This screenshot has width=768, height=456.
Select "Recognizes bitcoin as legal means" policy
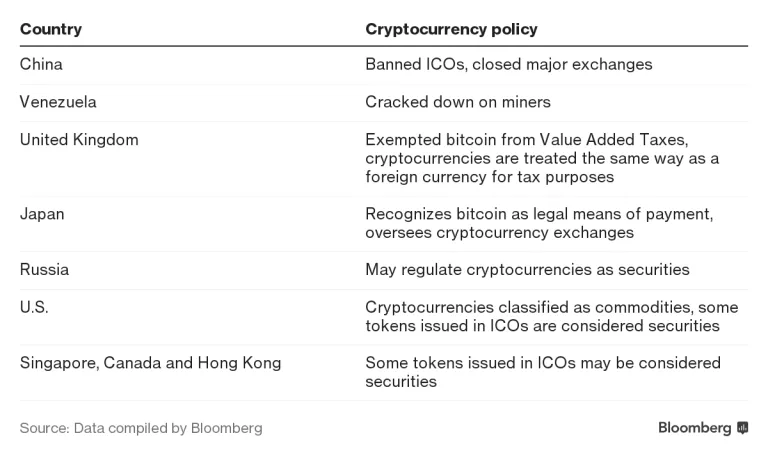pos(540,213)
